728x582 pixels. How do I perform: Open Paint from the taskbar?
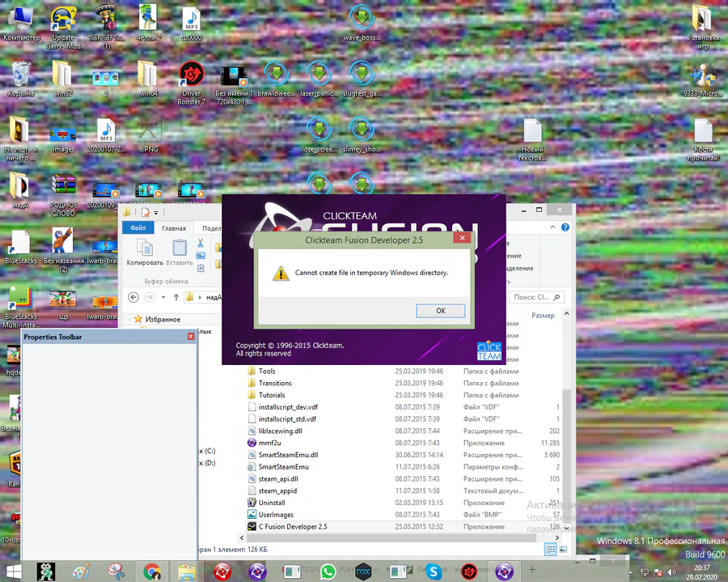[81, 571]
